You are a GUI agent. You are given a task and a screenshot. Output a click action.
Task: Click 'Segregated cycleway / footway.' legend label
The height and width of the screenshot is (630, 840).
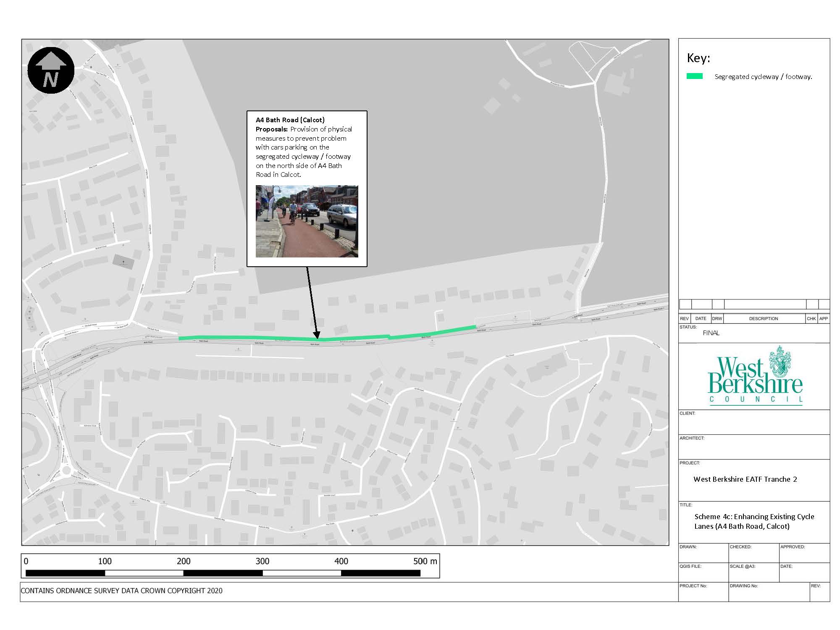763,76
